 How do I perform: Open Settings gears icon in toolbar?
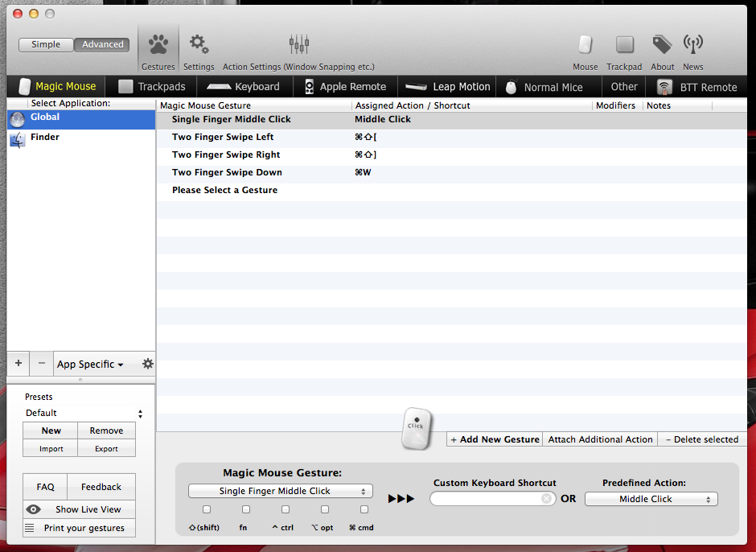pos(199,44)
